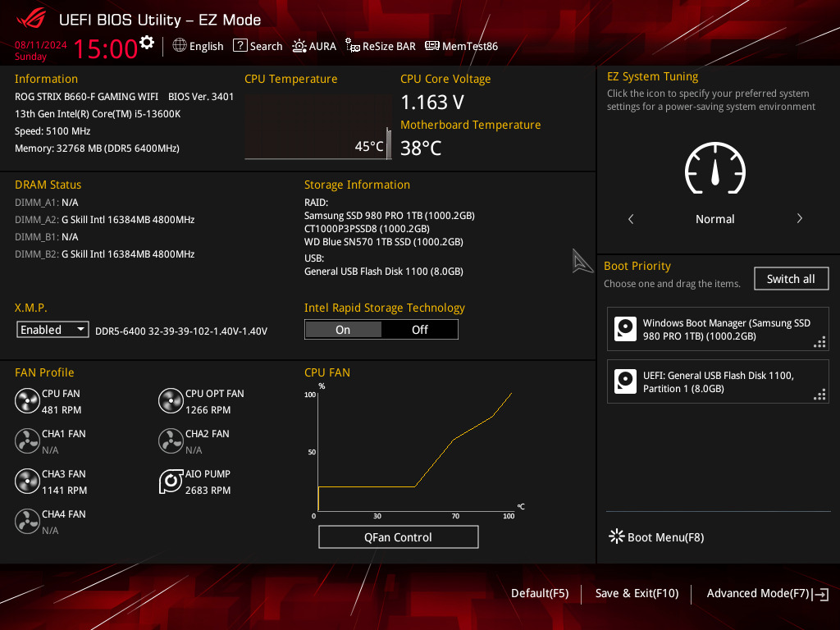Select the CPU OPT FAN icon
Viewport: 840px width, 630px height.
tap(171, 401)
